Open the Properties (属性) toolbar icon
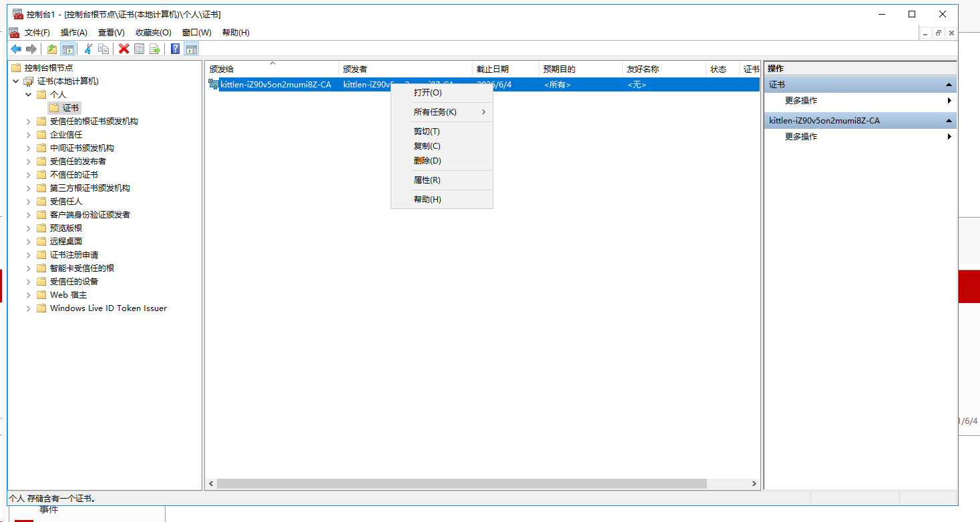 139,48
